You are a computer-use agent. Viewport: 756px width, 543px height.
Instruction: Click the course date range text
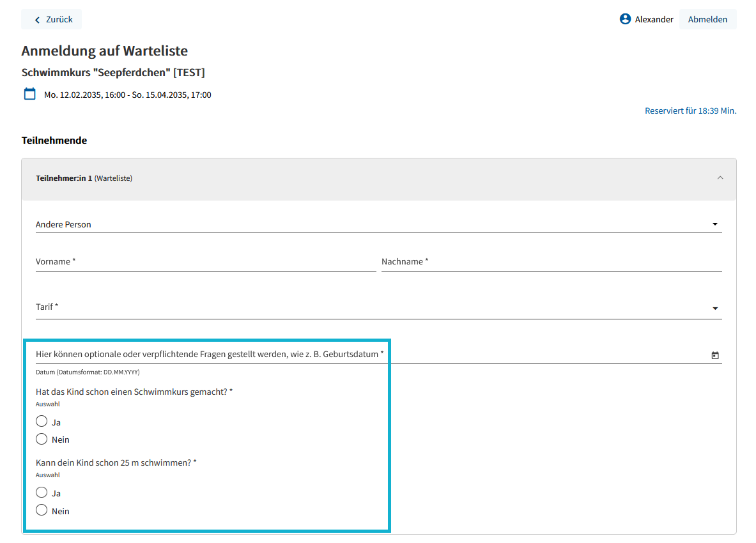pyautogui.click(x=127, y=95)
